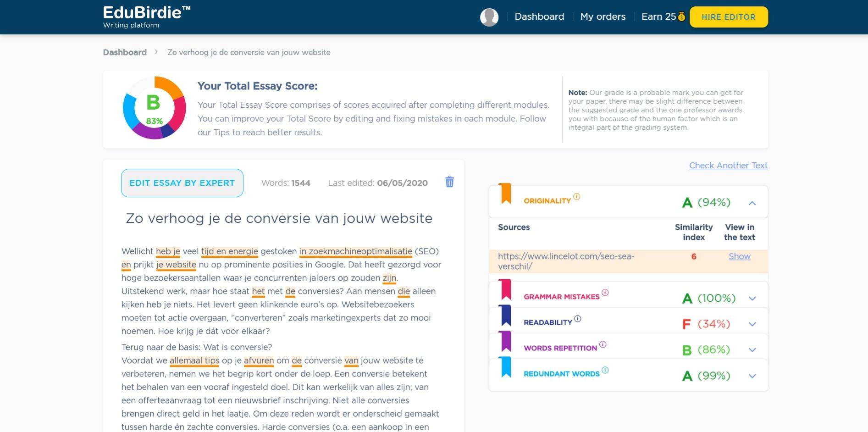Click the 'View in the text' column header

[740, 232]
